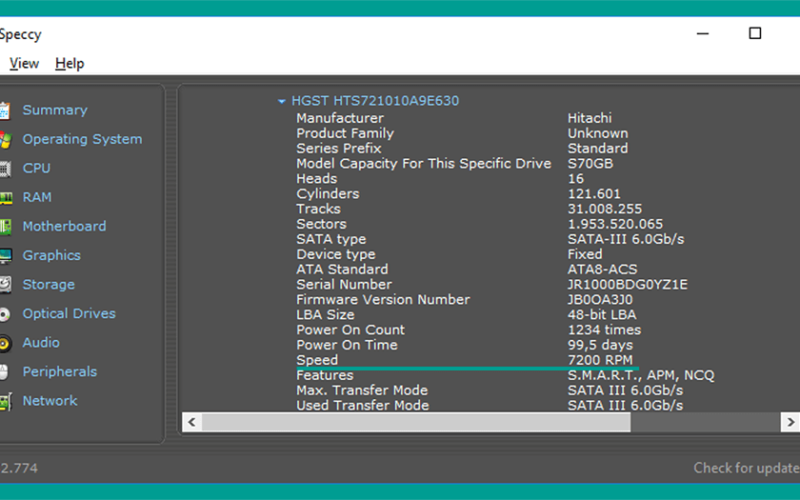Select the Speed row label
This screenshot has width=800, height=500.
317,360
